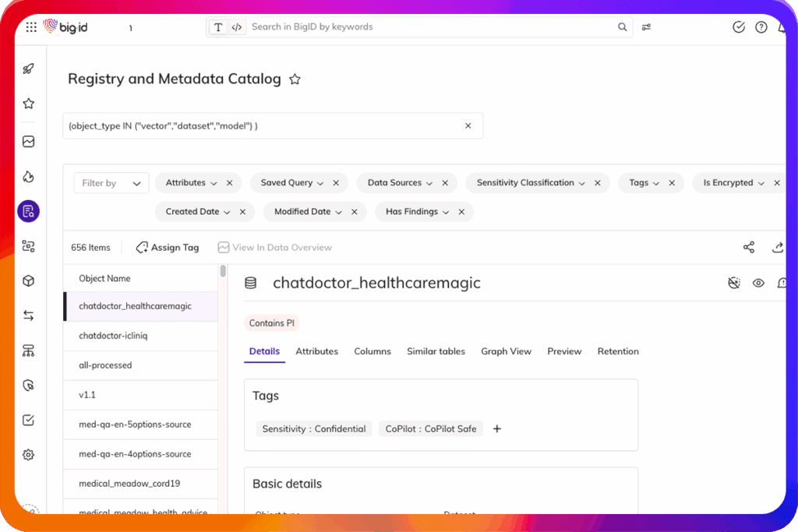Screen dimensions: 798x532
Task: Click search filter settings icon
Action: click(x=647, y=27)
